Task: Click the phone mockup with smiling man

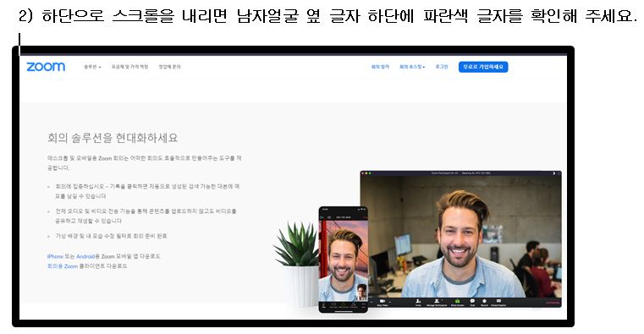Action: click(343, 260)
